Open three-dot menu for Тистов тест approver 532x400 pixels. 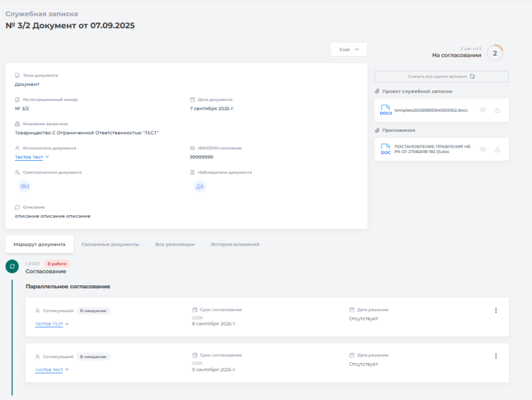[x=495, y=356]
